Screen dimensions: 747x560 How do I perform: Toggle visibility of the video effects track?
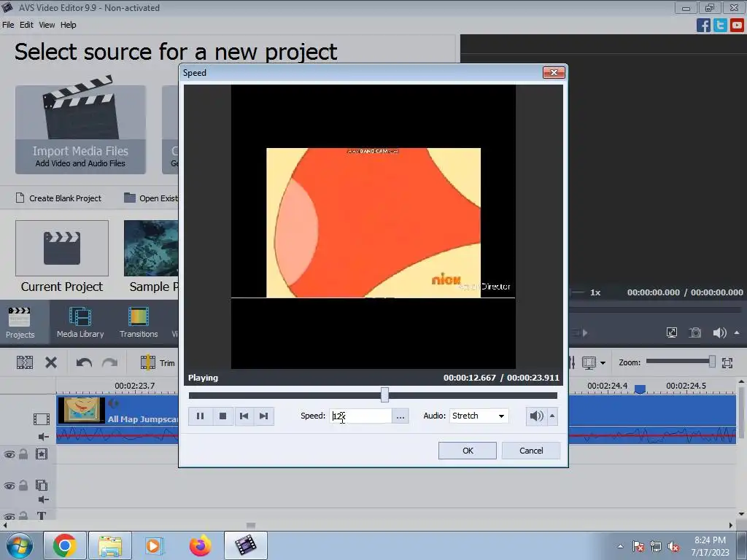(x=9, y=455)
